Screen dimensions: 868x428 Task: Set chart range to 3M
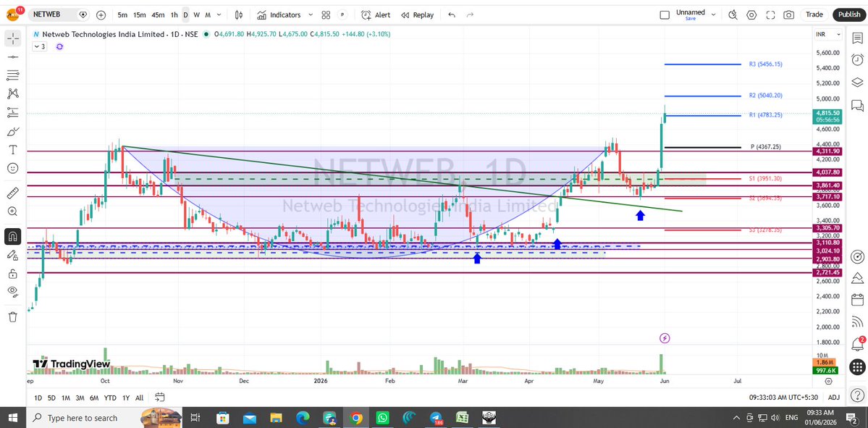pyautogui.click(x=80, y=398)
